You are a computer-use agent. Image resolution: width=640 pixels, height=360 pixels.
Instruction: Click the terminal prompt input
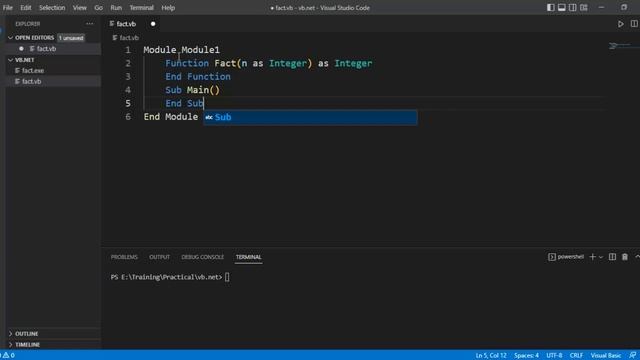(x=227, y=277)
